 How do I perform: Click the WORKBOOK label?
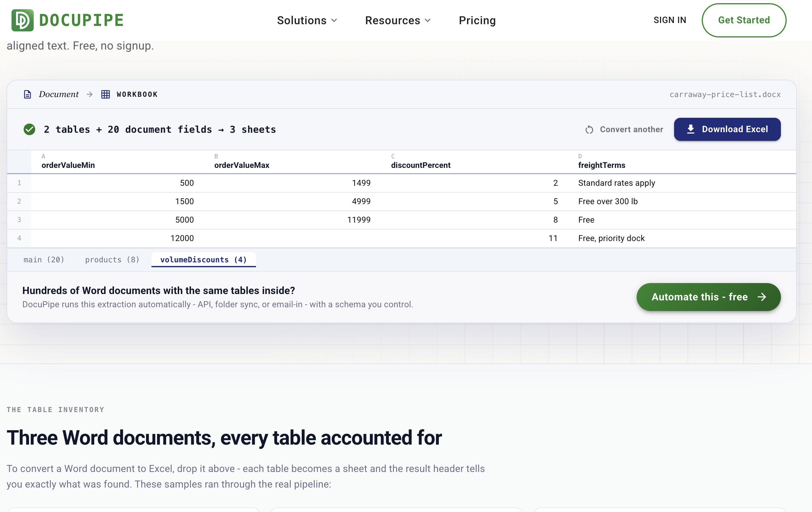pyautogui.click(x=137, y=94)
